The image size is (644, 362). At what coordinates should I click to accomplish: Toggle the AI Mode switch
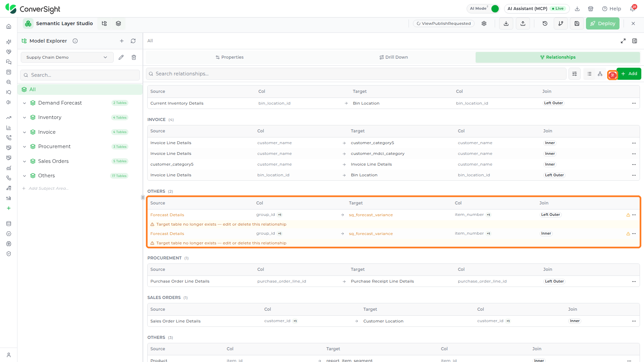pyautogui.click(x=495, y=9)
